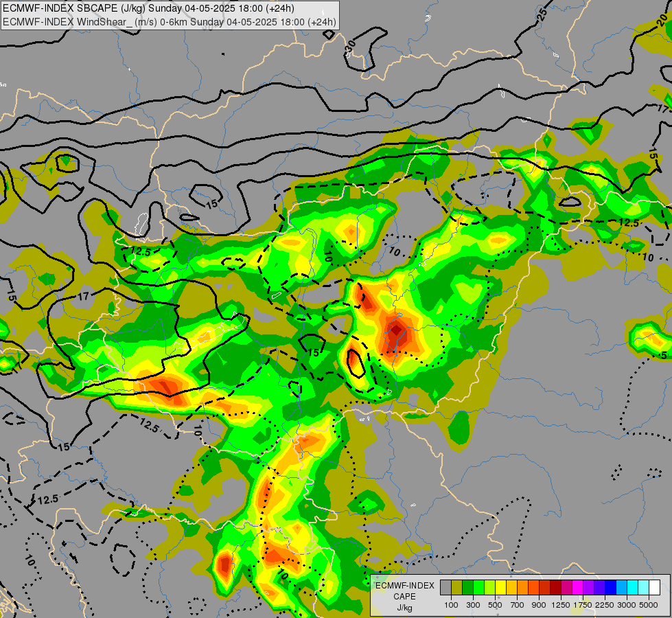This screenshot has width=672, height=618.
Task: Select the yellow-green lime legend swatch
Action: pos(489,588)
